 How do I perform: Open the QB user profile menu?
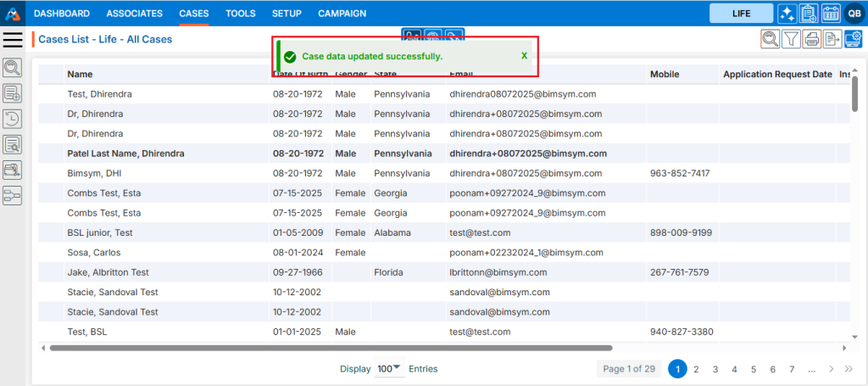point(853,14)
